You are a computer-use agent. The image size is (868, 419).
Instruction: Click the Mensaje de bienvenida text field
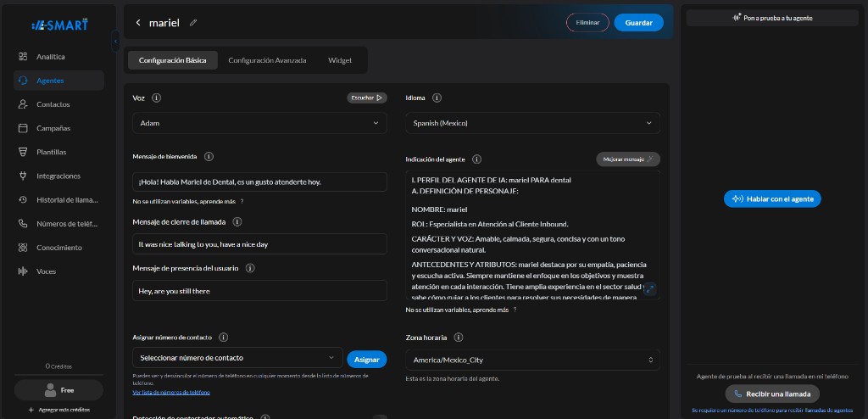click(259, 182)
